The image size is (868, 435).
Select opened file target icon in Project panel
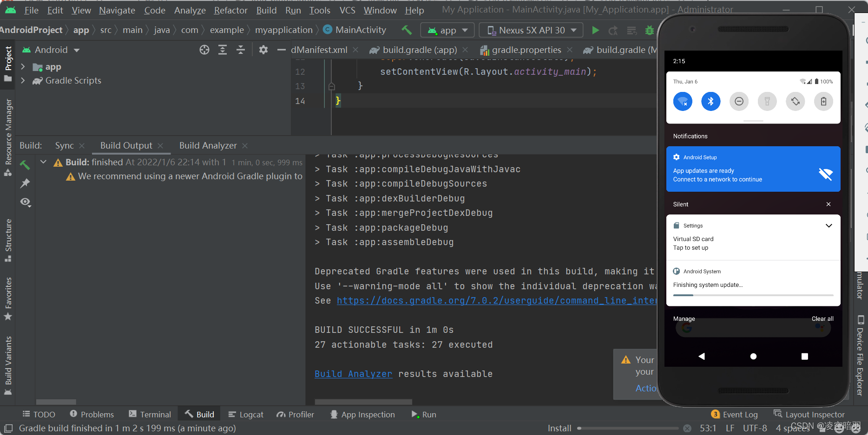pyautogui.click(x=204, y=50)
